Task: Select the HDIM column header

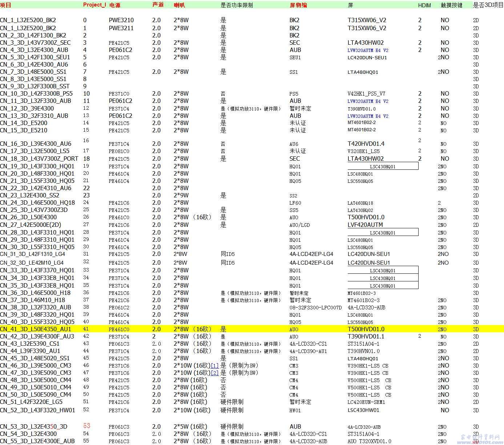Action: (x=424, y=5)
